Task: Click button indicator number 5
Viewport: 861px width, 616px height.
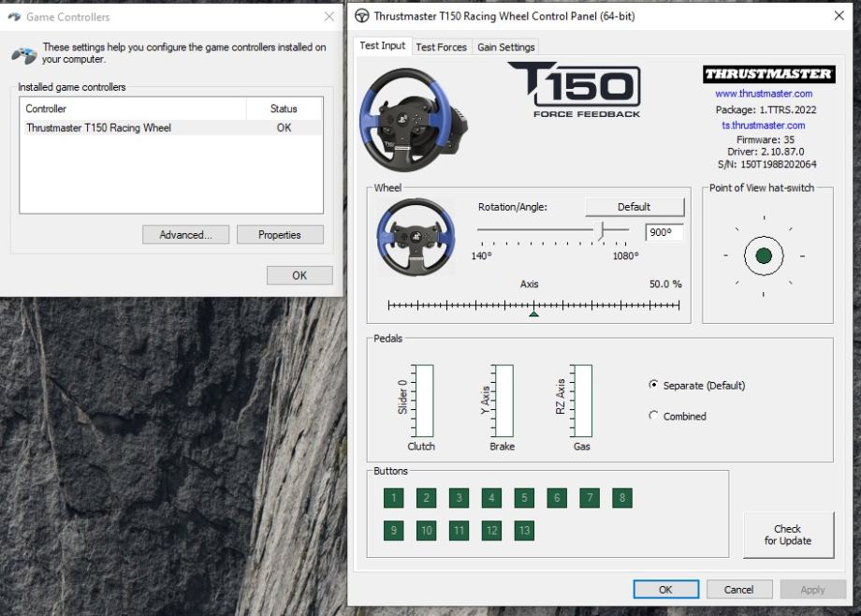Action: (524, 498)
